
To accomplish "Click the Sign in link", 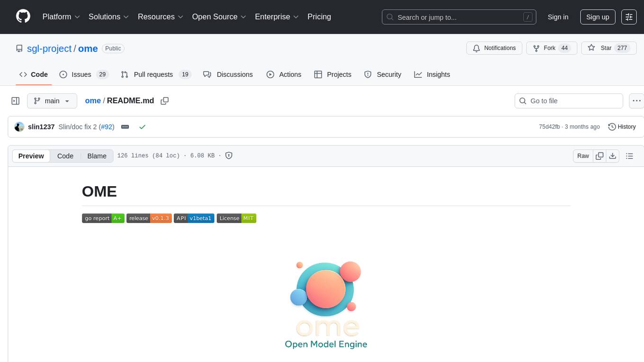I will pyautogui.click(x=558, y=17).
